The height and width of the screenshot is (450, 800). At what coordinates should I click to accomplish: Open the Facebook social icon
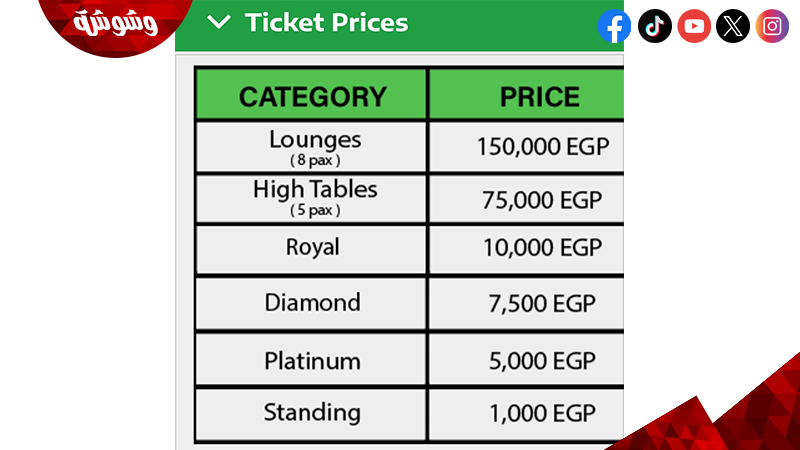click(614, 26)
